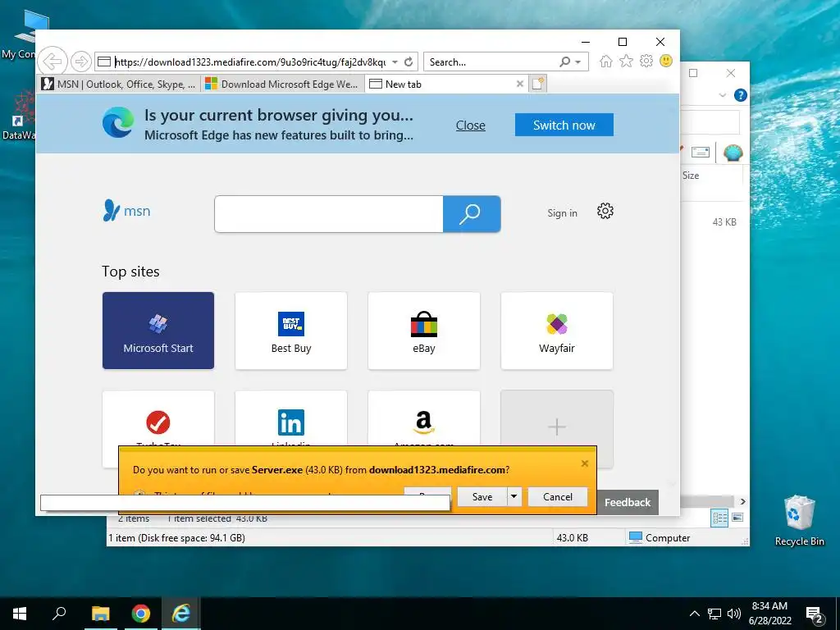Viewport: 840px width, 630px height.
Task: Open the IE Tools gear icon
Action: 646,61
